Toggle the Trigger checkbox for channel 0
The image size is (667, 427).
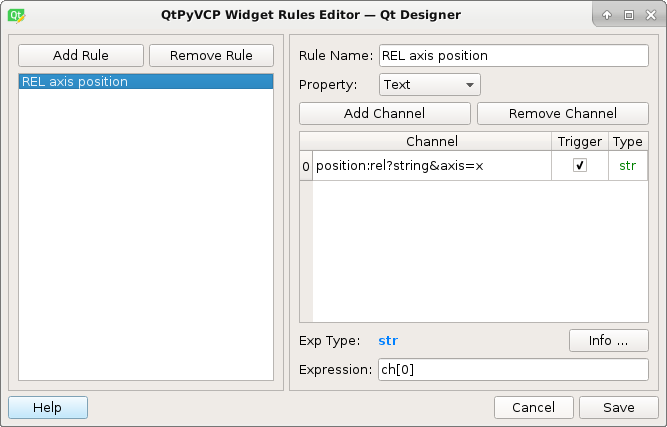[x=580, y=165]
